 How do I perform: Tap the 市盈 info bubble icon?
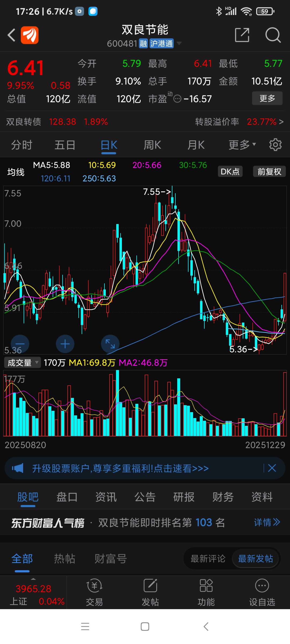pyautogui.click(x=177, y=99)
